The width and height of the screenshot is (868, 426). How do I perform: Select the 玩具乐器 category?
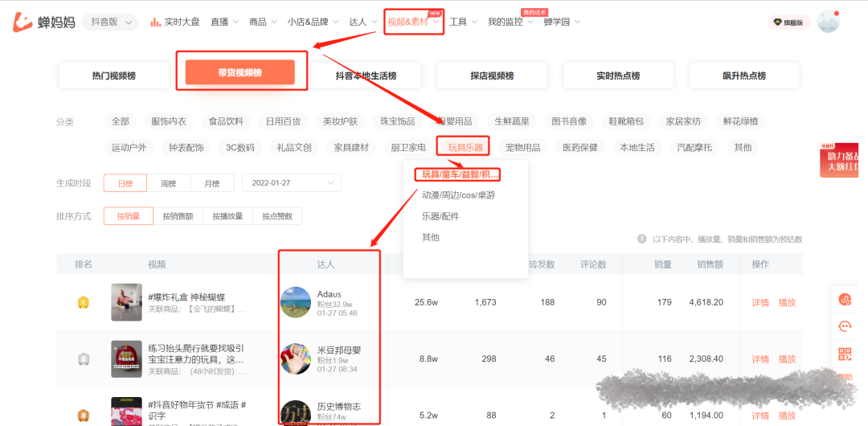(465, 147)
